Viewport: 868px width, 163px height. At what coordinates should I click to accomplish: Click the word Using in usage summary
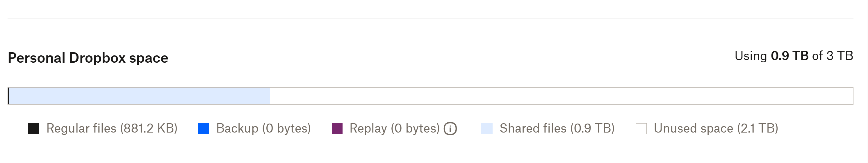pos(751,56)
